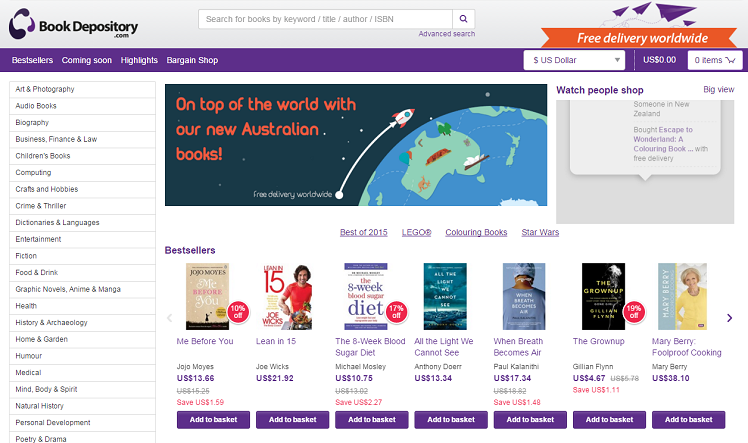Show previous bestsellers with left arrow

169,318
